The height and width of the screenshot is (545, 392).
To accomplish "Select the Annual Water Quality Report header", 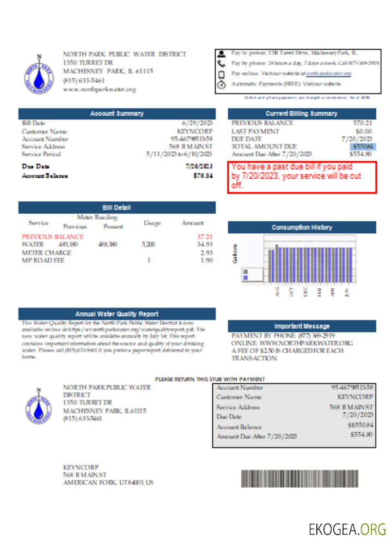I will tap(117, 314).
